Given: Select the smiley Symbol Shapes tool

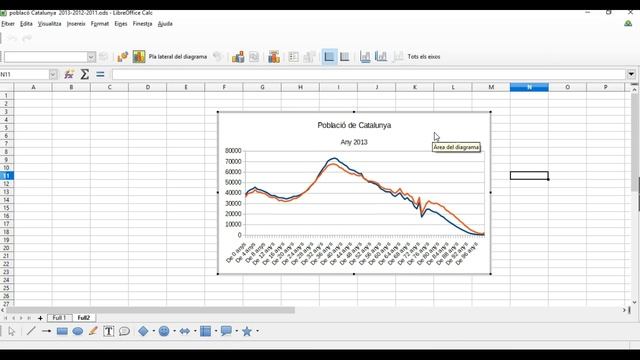Looking at the screenshot, I should pyautogui.click(x=164, y=331).
